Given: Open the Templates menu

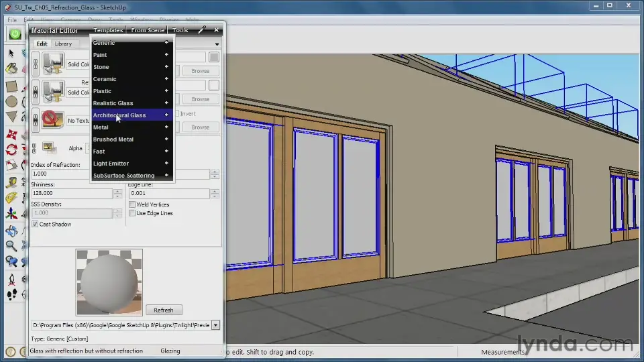Looking at the screenshot, I should click(108, 30).
